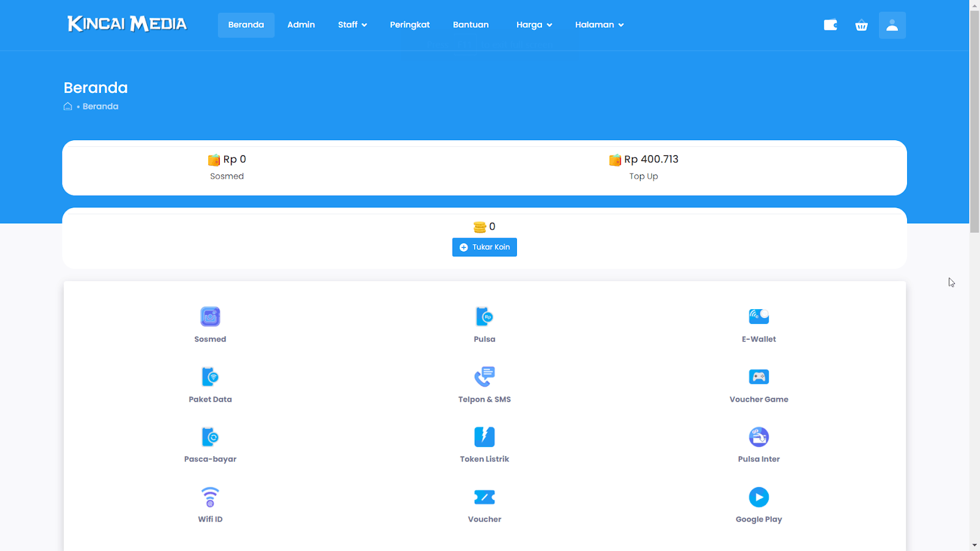Select the Voucher Game icon
980x551 pixels.
click(758, 377)
